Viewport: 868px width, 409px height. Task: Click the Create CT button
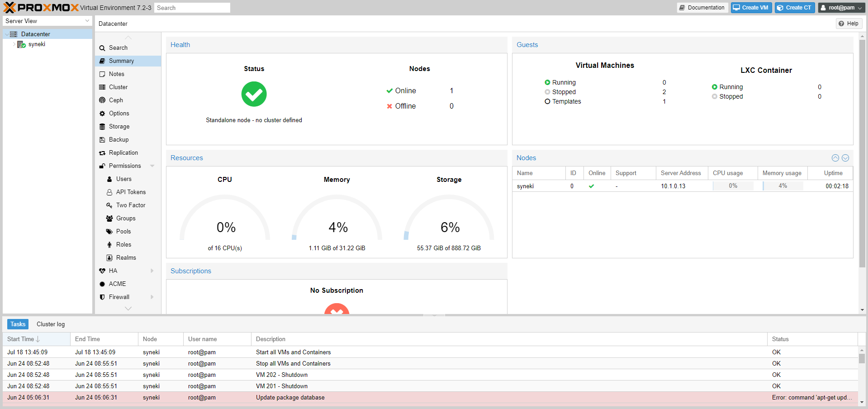click(795, 8)
